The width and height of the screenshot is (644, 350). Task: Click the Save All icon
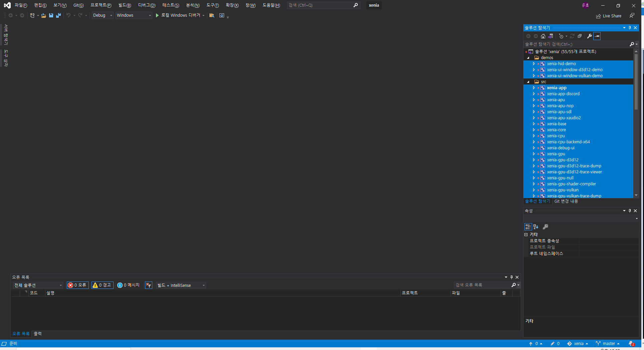(58, 15)
